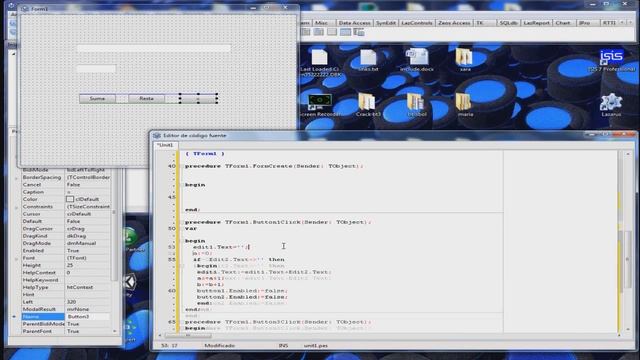Open the Last Loaded file desktop icon
The image size is (640, 360).
(320, 62)
